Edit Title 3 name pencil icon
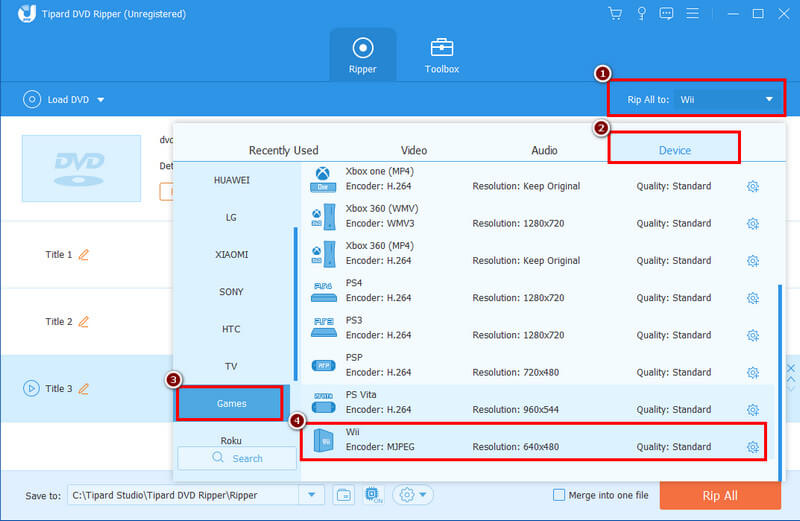Viewport: 800px width, 521px height. click(84, 389)
